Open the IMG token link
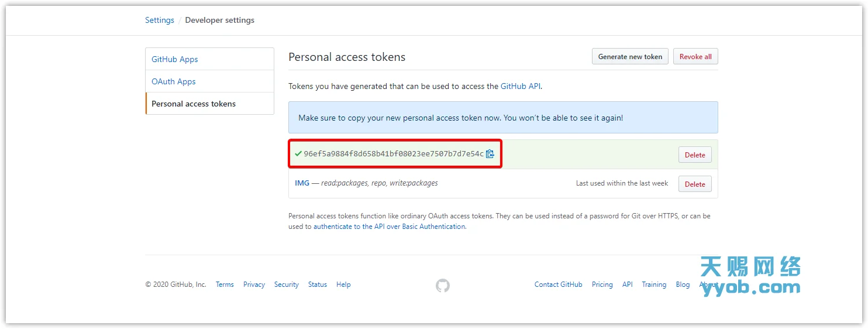Viewport: 868px width, 329px height. (302, 183)
